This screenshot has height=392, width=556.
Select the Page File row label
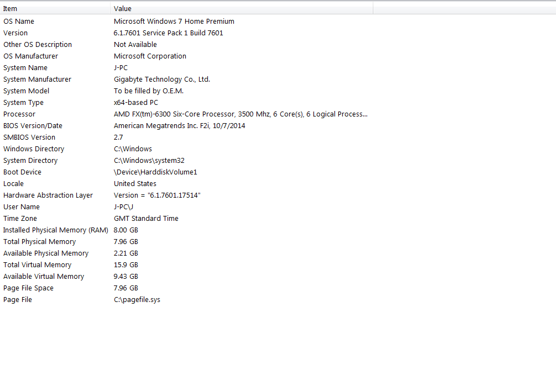(17, 300)
